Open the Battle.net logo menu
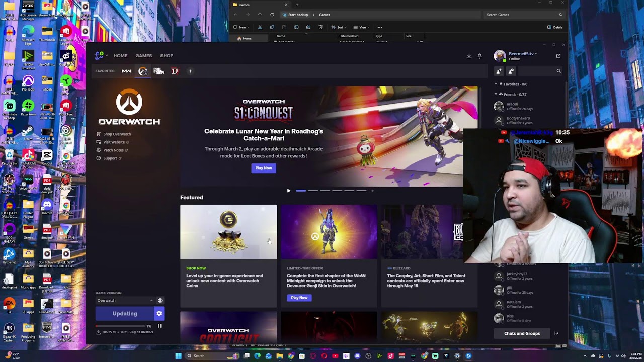 (101, 56)
